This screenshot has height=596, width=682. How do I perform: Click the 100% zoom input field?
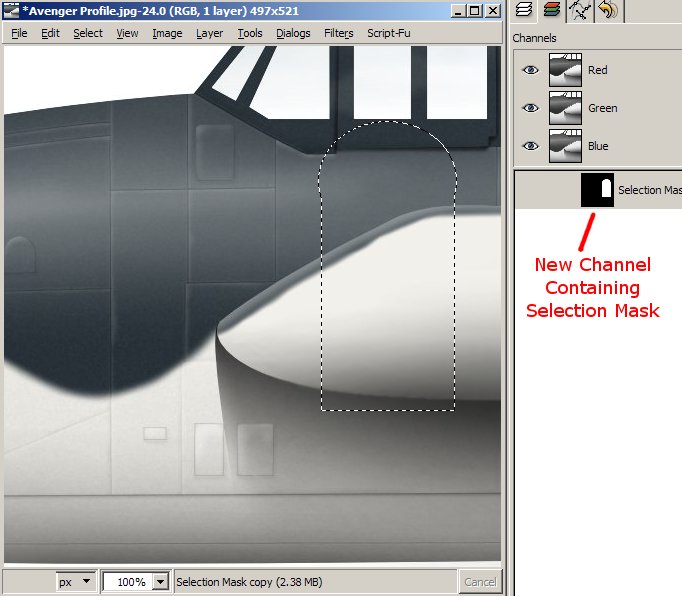[129, 582]
